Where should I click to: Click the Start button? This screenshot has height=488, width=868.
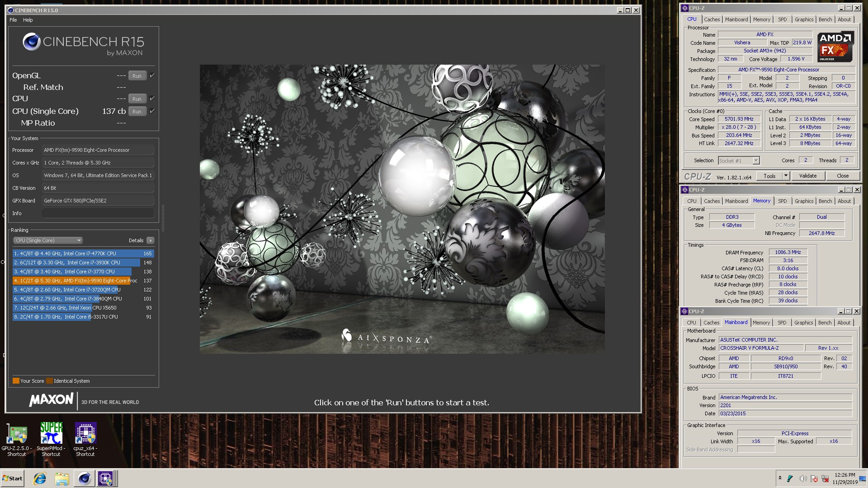point(12,479)
